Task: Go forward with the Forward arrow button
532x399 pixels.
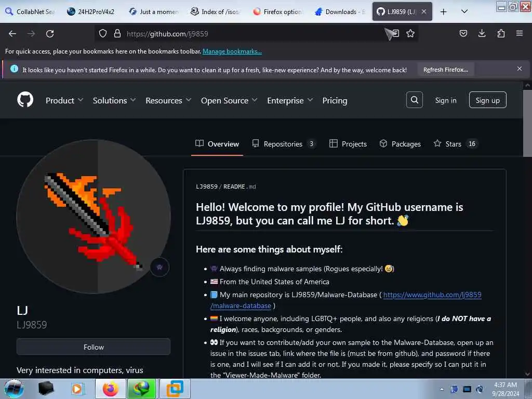Action: click(31, 34)
